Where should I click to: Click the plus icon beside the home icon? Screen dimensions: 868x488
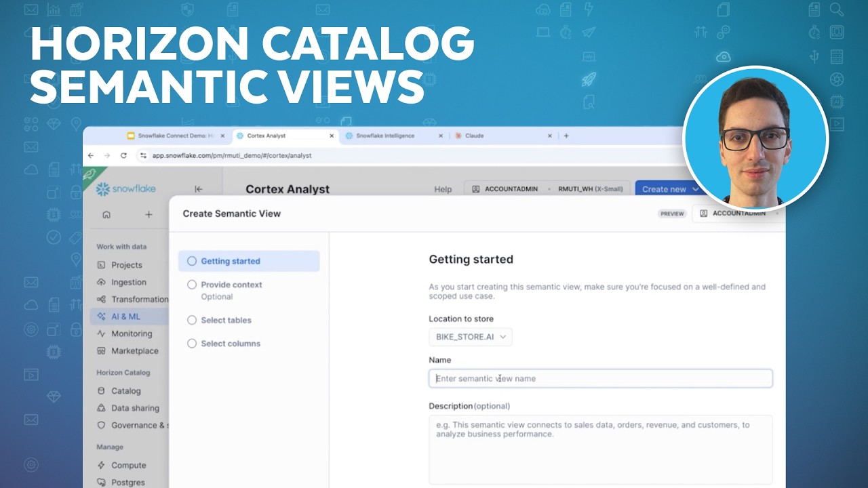149,214
